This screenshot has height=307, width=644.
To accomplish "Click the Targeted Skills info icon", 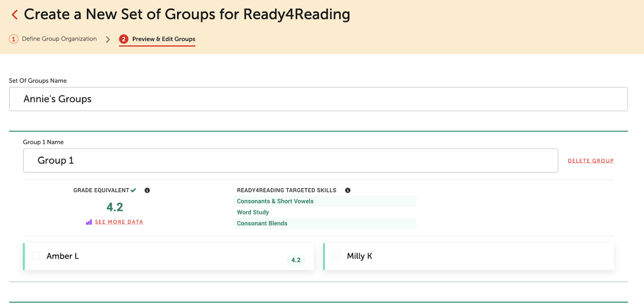I will pyautogui.click(x=348, y=190).
